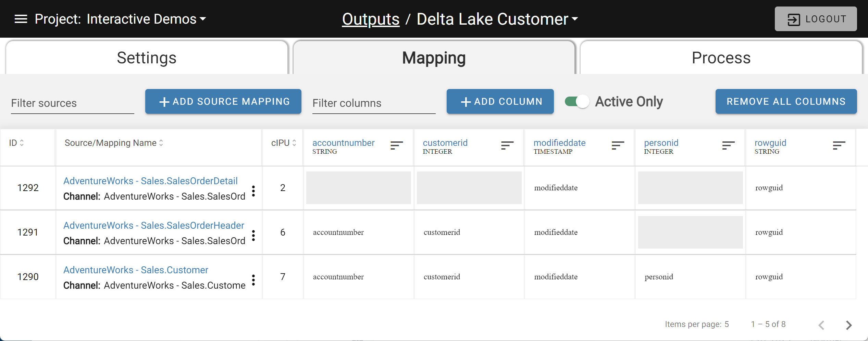Viewport: 868px width, 341px height.
Task: Open the personid column menu icon
Action: [x=729, y=146]
